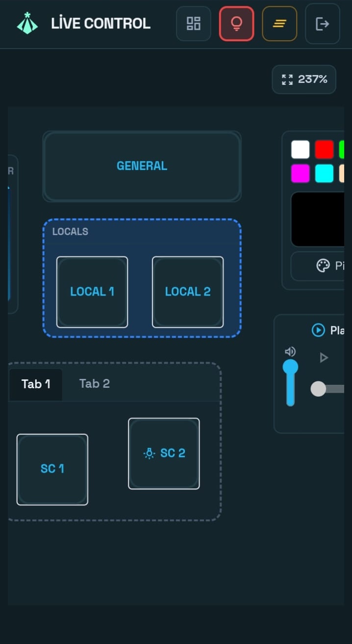Switch to Tab 1

36,384
